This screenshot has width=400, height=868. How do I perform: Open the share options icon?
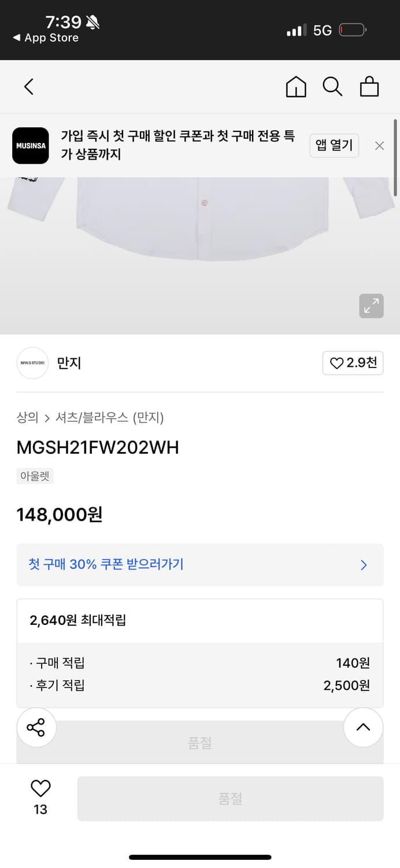pos(36,727)
